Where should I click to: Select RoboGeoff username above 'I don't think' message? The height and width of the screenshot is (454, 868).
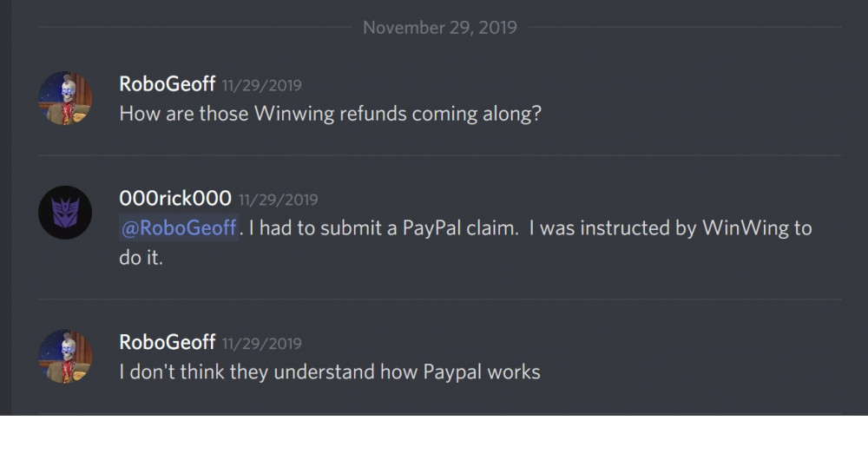168,342
